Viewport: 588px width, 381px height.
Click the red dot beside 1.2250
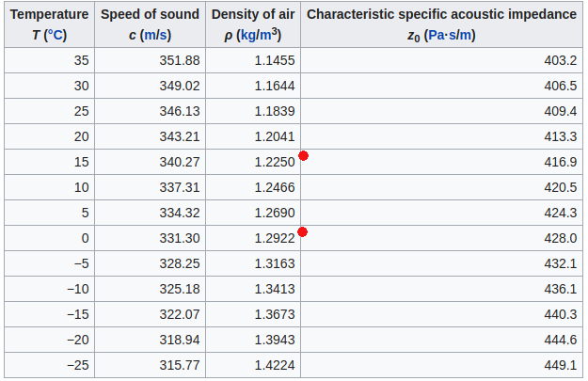(x=303, y=155)
